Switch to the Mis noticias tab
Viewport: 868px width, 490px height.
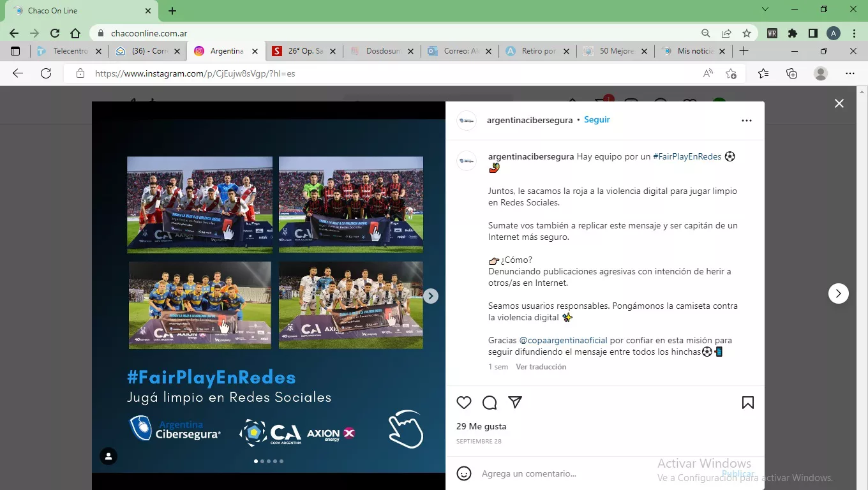(x=694, y=51)
